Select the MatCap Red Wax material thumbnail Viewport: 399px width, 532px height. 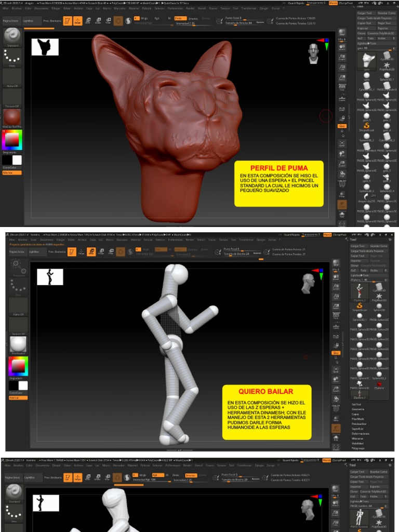point(12,117)
